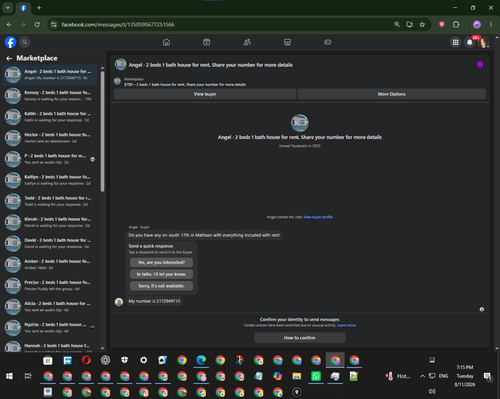
Task: Click the conversation list scrollbar
Action: click(x=102, y=132)
